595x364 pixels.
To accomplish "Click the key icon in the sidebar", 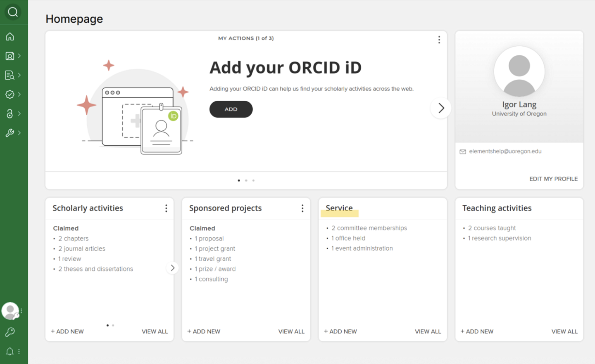I will coord(10,332).
